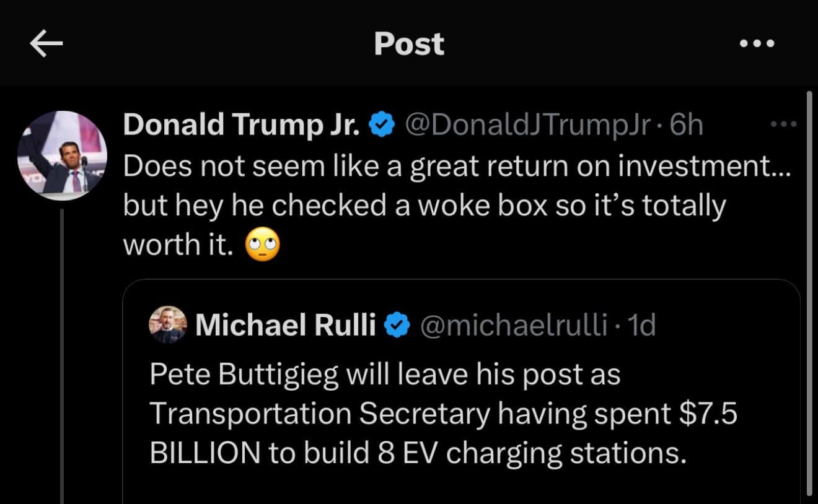Click the vertical scrollbar on the right
The height and width of the screenshot is (504, 818).
809,294
